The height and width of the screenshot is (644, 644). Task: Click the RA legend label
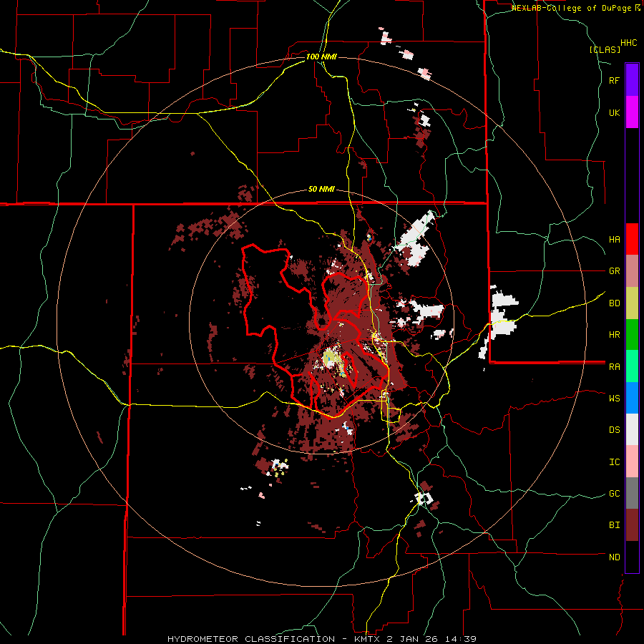[614, 367]
